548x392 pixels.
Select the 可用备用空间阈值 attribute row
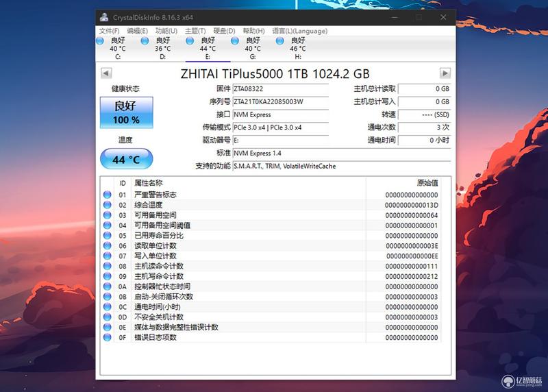271,225
